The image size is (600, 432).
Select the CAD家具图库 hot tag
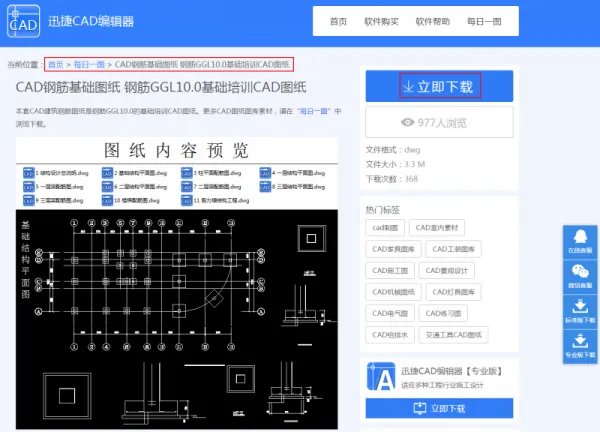click(393, 249)
